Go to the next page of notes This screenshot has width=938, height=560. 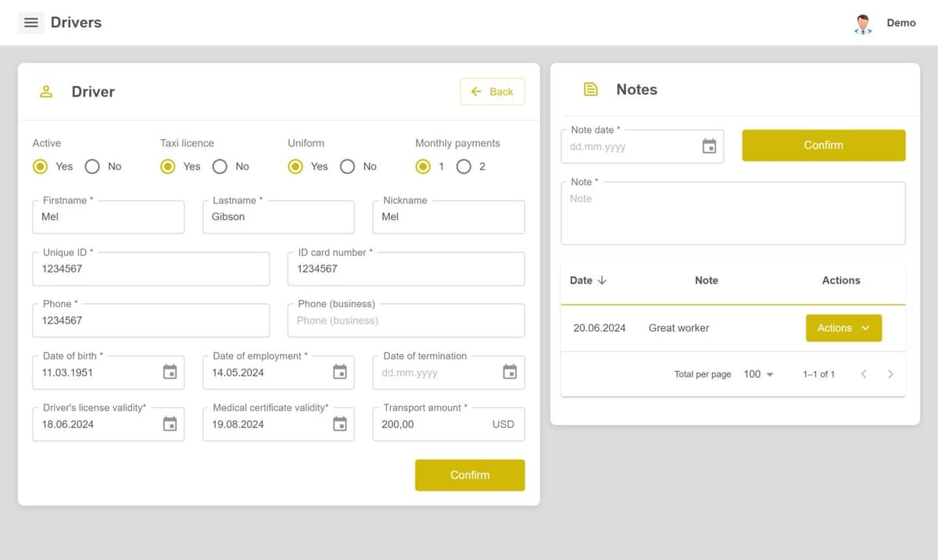click(890, 374)
